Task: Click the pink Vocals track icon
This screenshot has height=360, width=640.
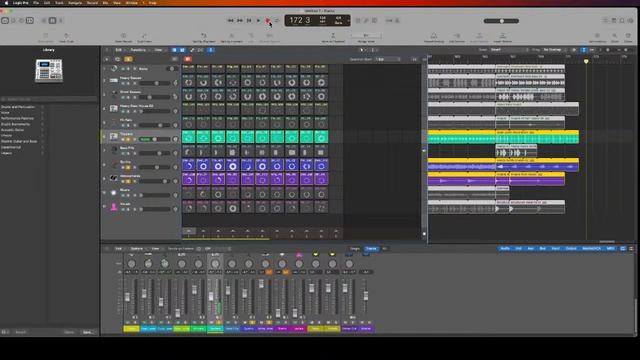Action: click(x=113, y=207)
